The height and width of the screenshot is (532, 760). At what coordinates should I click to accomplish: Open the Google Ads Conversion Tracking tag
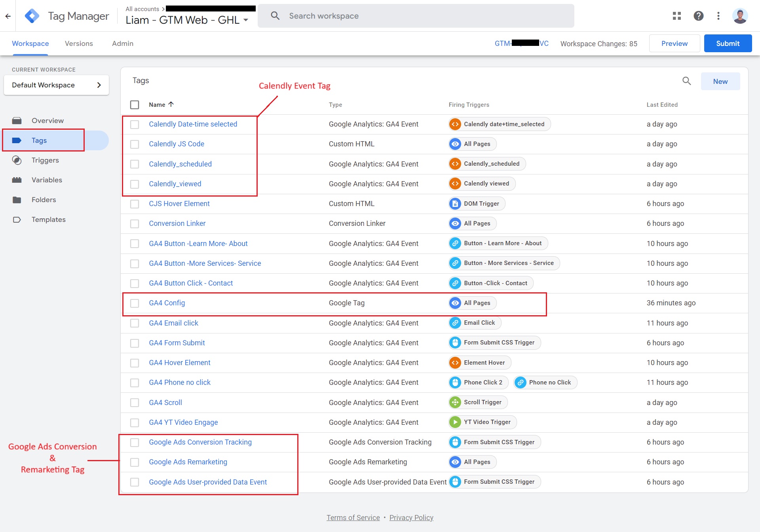(200, 442)
